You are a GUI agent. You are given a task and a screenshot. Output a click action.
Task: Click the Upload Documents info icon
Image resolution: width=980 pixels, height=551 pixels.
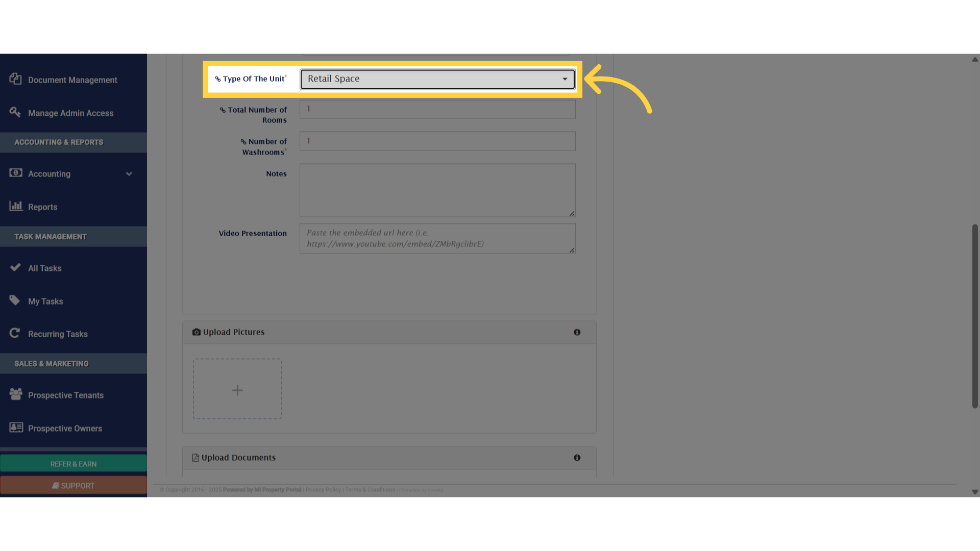[577, 458]
